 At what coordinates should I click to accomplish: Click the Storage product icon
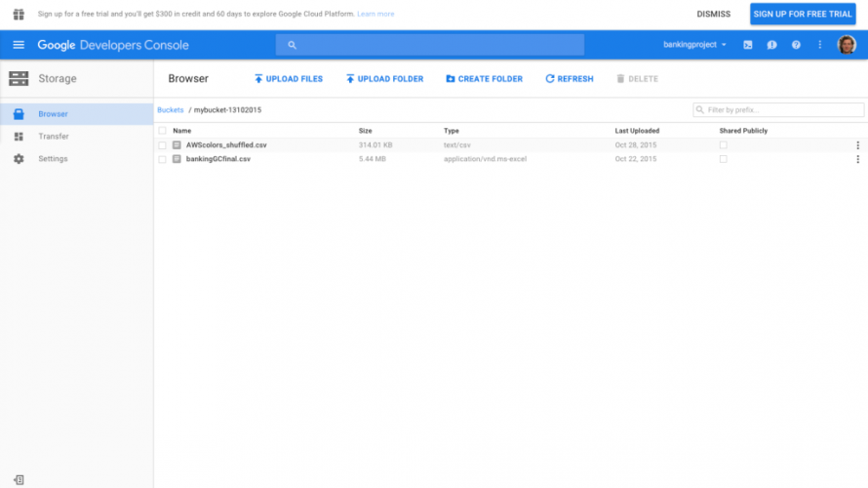19,79
